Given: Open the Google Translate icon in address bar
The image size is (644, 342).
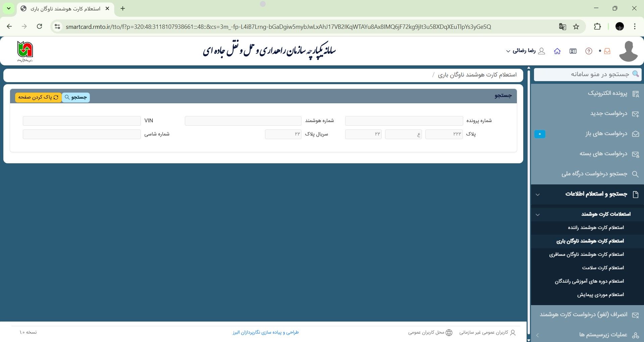Looking at the screenshot, I should coord(563,27).
